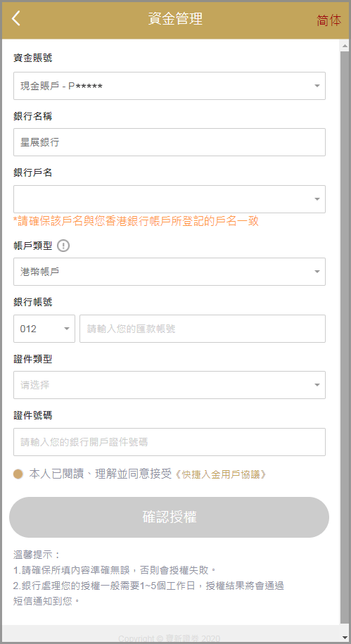This screenshot has height=644, width=351.
Task: Click the dropdown arrow of 現金賬戶 field
Action: (x=317, y=86)
